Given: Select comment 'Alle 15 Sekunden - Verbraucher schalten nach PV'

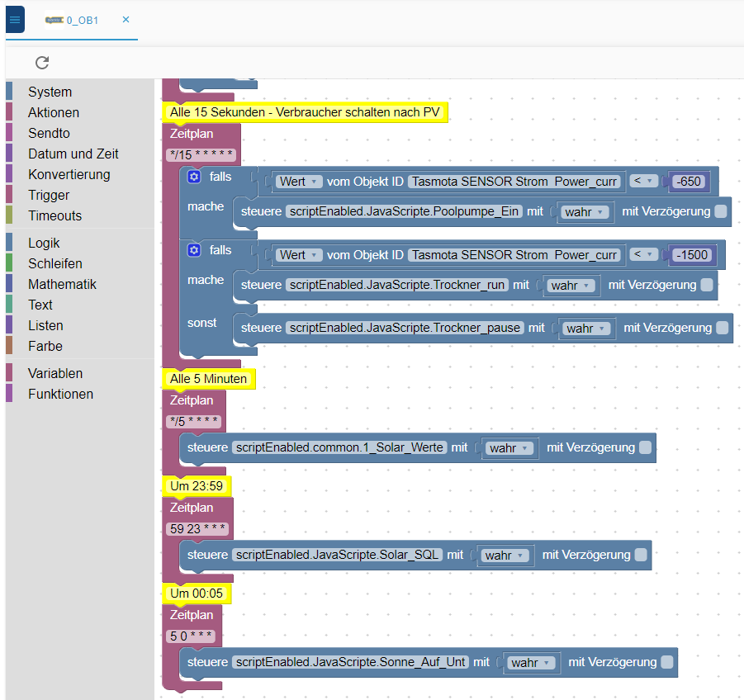Looking at the screenshot, I should [x=305, y=112].
